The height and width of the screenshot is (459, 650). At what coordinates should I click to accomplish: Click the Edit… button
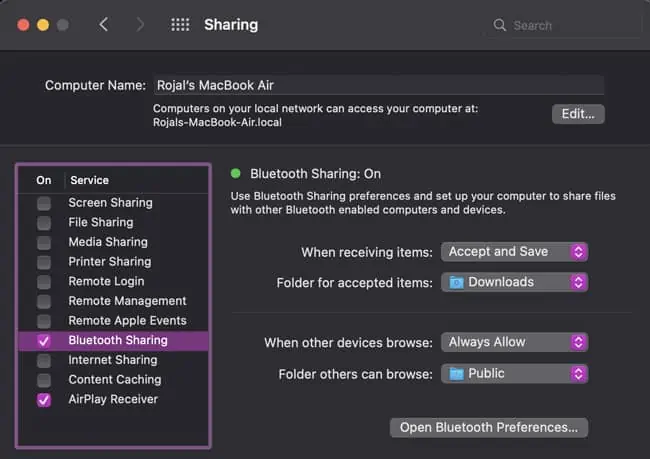(x=577, y=114)
